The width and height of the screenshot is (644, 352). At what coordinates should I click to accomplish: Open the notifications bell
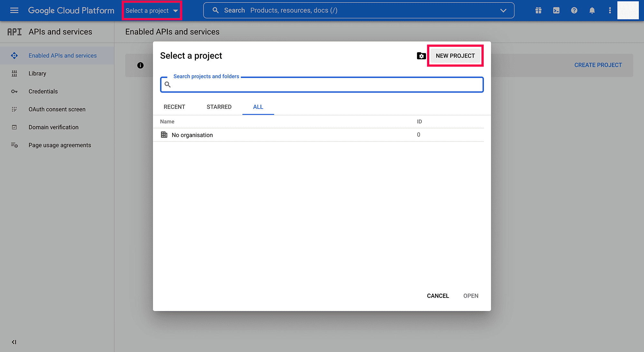(x=592, y=10)
